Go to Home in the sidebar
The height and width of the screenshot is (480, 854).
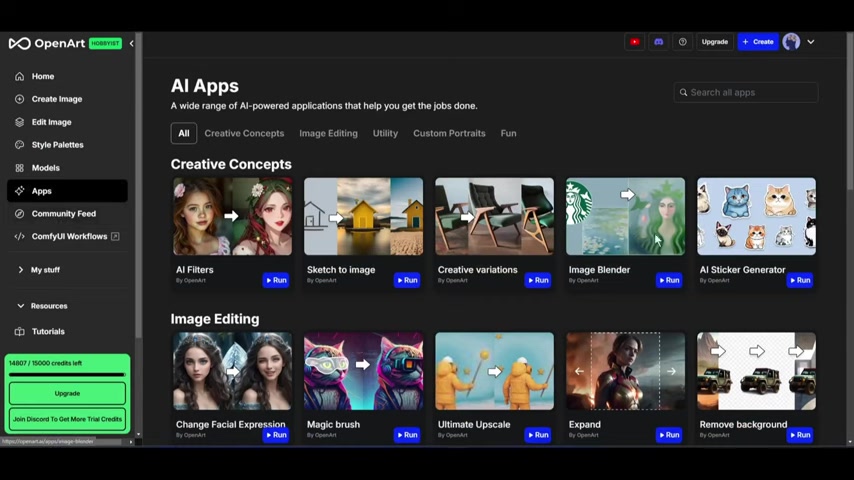(x=42, y=76)
